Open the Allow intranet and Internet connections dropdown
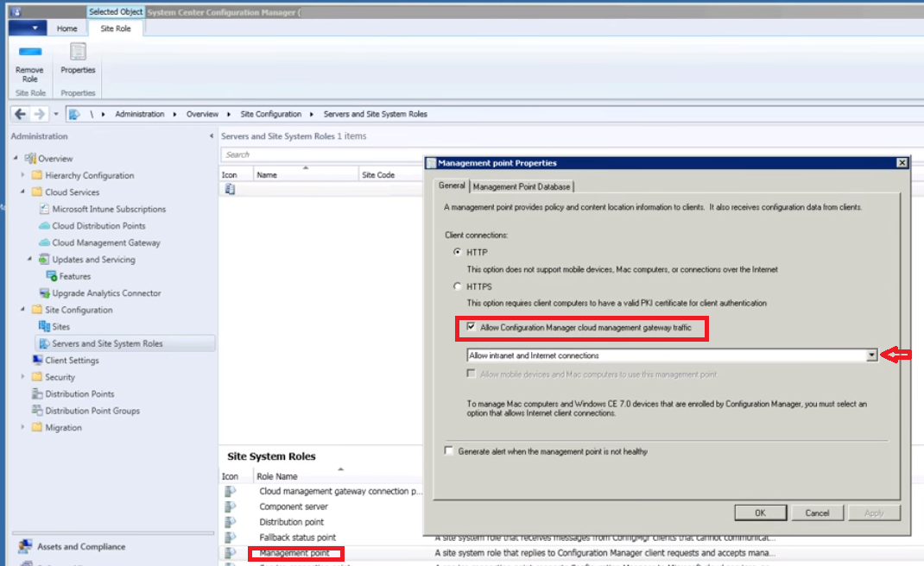The width and height of the screenshot is (924, 566). pyautogui.click(x=871, y=355)
